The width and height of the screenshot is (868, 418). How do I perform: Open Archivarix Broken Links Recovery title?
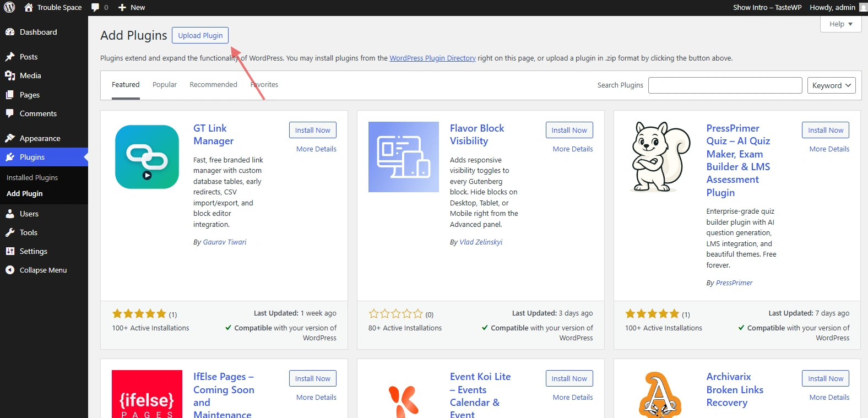point(735,390)
